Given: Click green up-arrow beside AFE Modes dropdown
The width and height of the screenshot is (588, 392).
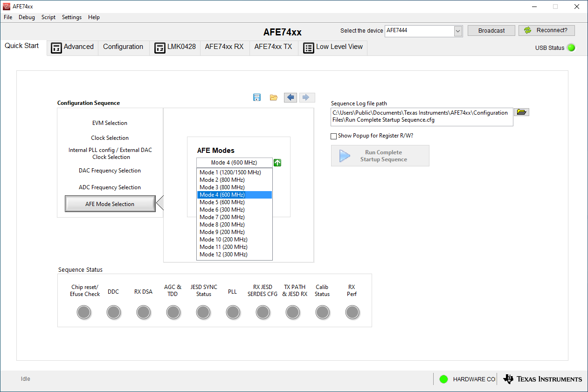Looking at the screenshot, I should pyautogui.click(x=277, y=163).
